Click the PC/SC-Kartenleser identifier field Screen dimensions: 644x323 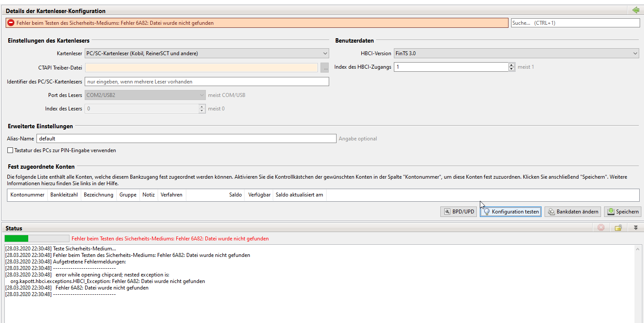point(207,82)
